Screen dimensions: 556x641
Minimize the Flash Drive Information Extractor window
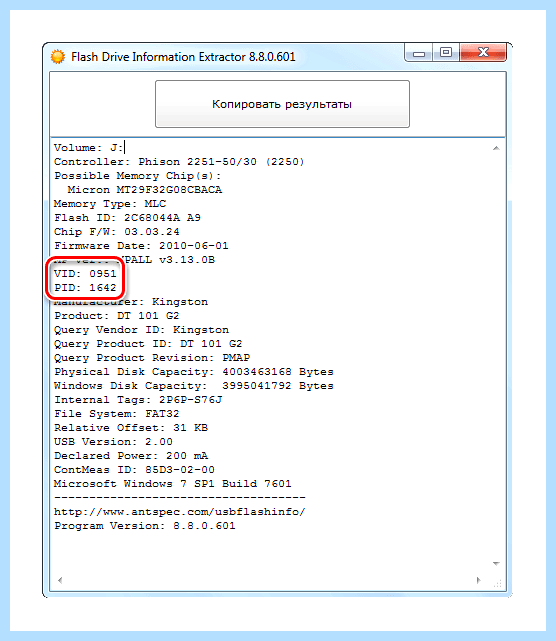click(419, 53)
